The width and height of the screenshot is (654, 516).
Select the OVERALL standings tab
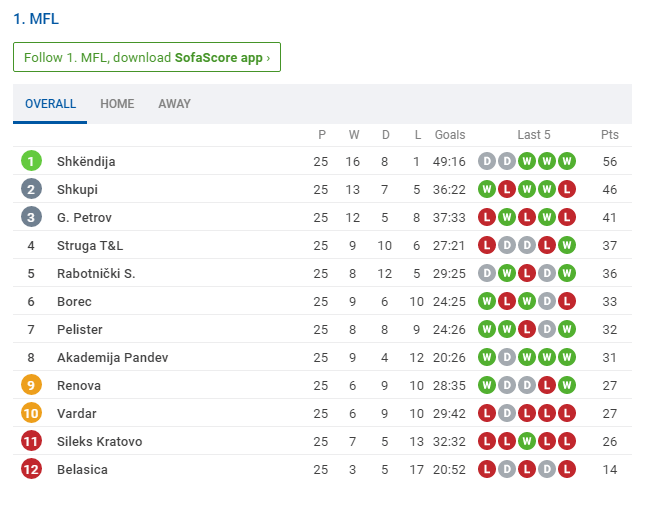[x=50, y=104]
